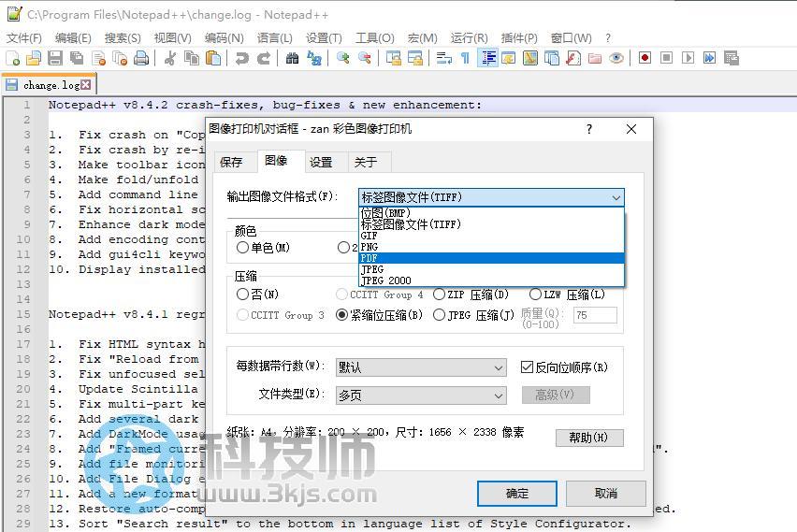
Task: Toggle Show all characters pilcrow icon
Action: click(x=465, y=58)
